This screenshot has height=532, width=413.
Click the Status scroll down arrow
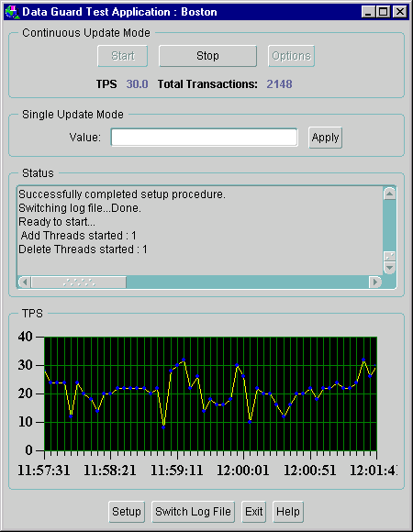point(389,268)
